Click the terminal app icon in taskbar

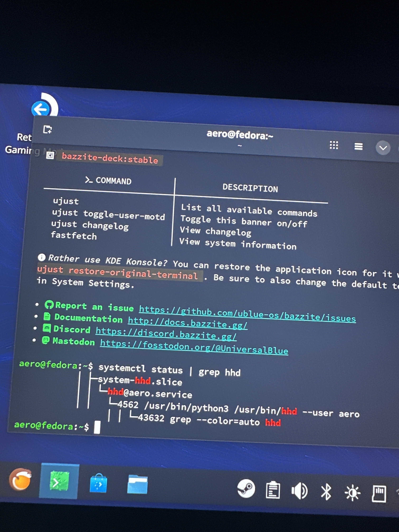[x=59, y=481]
